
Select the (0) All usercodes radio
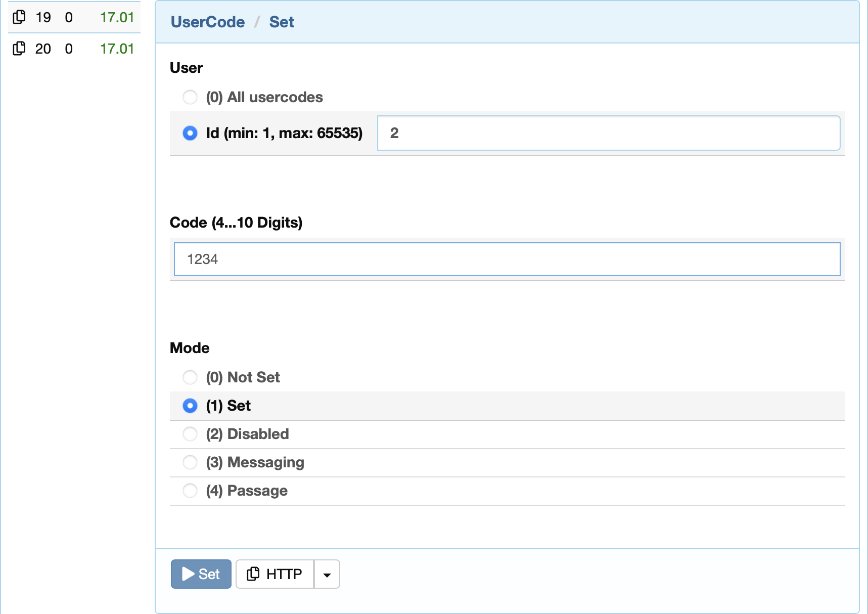pos(190,97)
